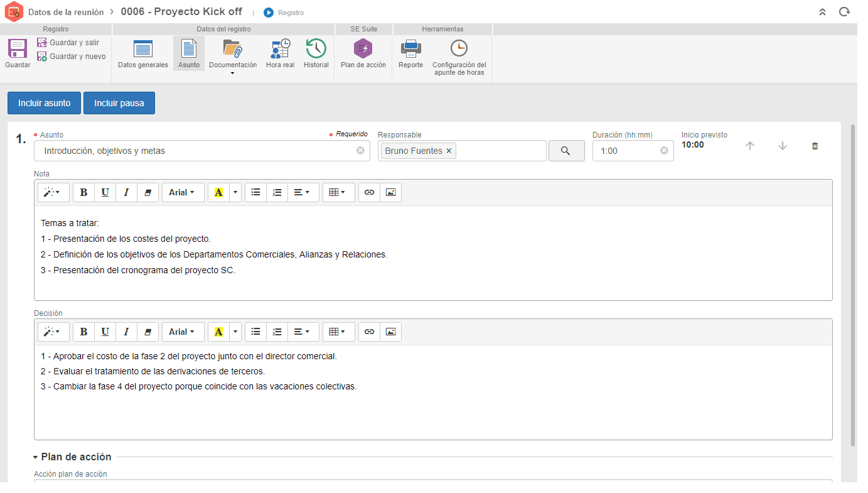Toggle bold in Nota editor
This screenshot has width=868, height=493.
click(83, 192)
